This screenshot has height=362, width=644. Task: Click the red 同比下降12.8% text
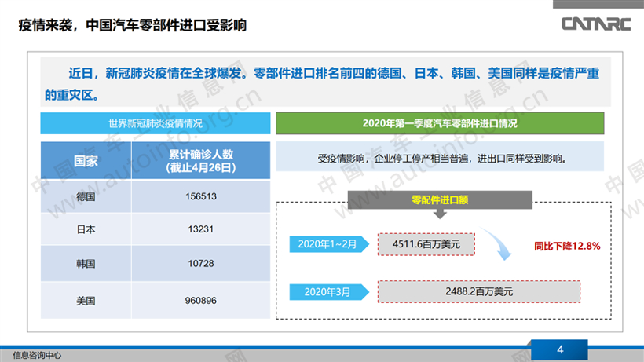(x=566, y=246)
